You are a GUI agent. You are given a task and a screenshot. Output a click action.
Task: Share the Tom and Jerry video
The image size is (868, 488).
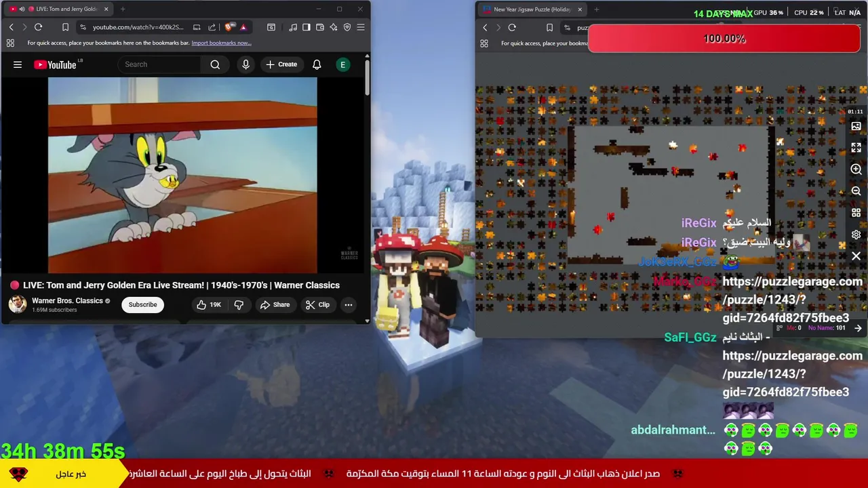275,304
